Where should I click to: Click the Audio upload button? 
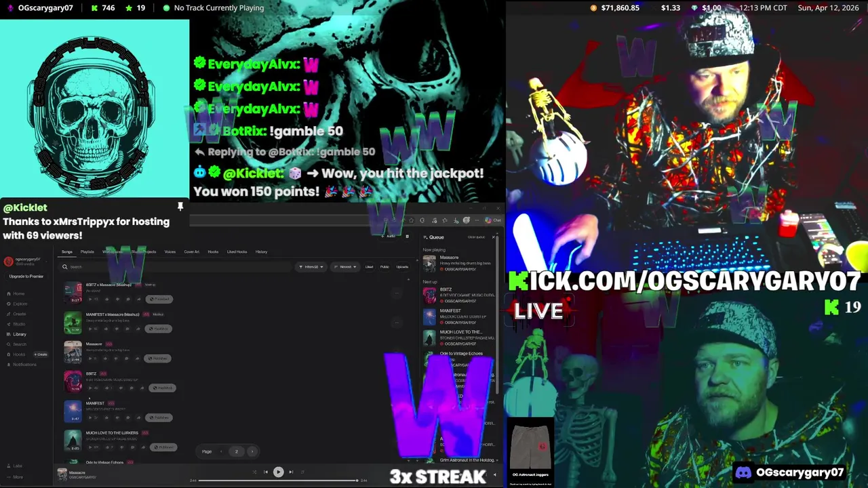[x=389, y=236]
